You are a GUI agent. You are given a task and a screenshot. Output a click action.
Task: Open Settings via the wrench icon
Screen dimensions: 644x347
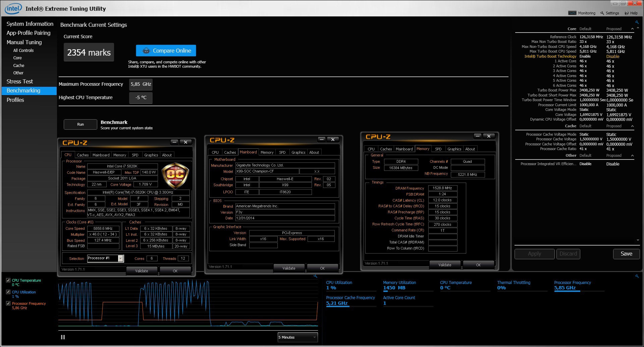[x=602, y=13]
